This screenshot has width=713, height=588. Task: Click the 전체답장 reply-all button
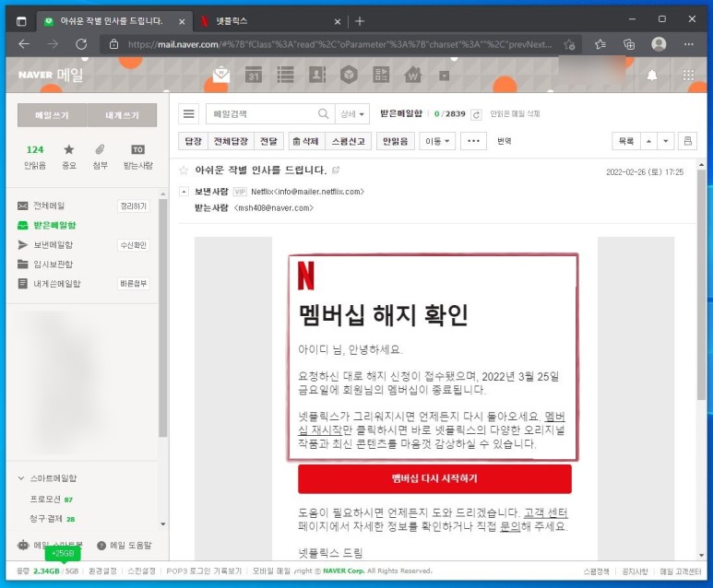coord(231,141)
